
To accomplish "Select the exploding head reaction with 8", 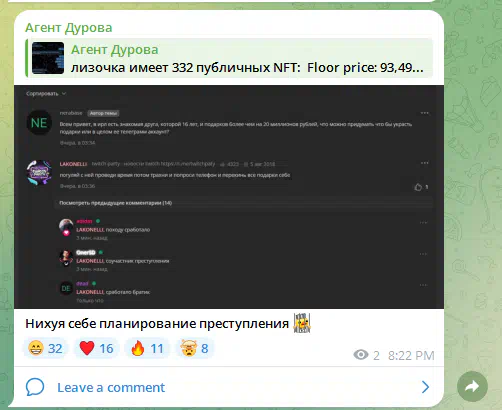I will coord(195,348).
